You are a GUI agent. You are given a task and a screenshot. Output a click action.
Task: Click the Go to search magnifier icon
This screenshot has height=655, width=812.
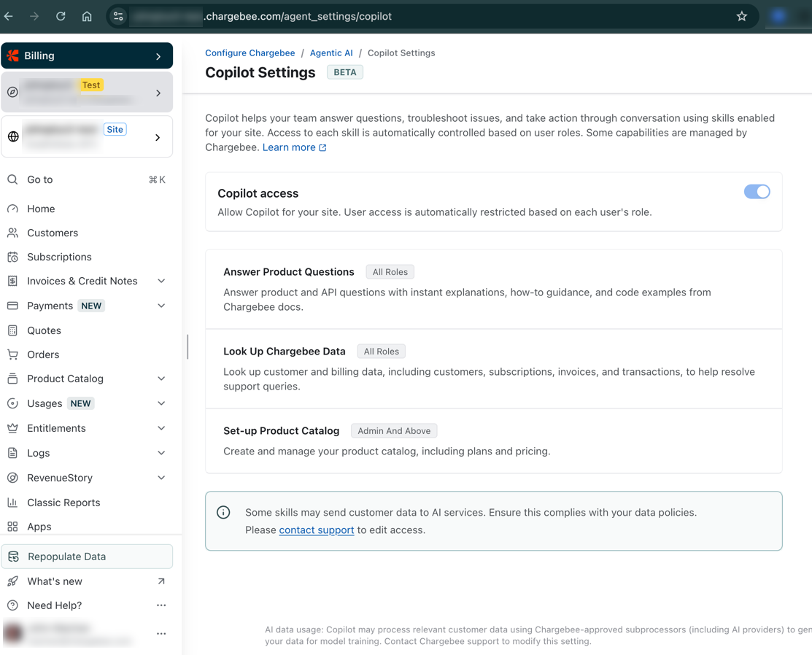13,179
